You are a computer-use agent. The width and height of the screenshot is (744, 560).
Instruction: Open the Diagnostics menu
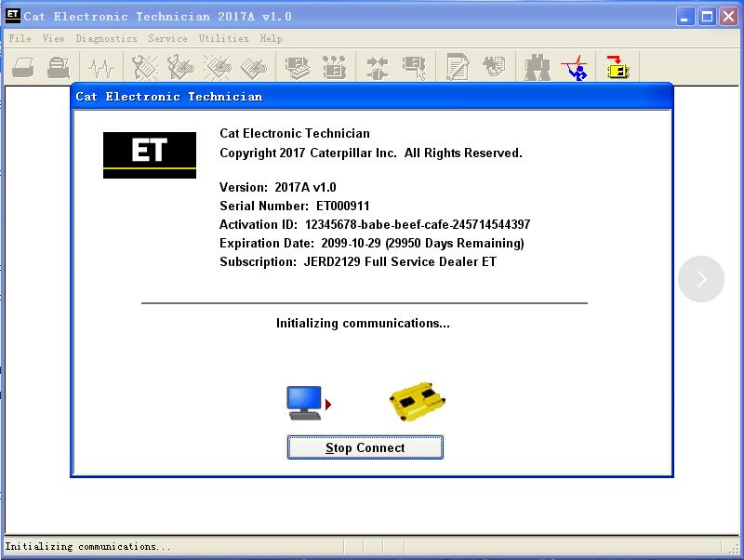coord(107,38)
